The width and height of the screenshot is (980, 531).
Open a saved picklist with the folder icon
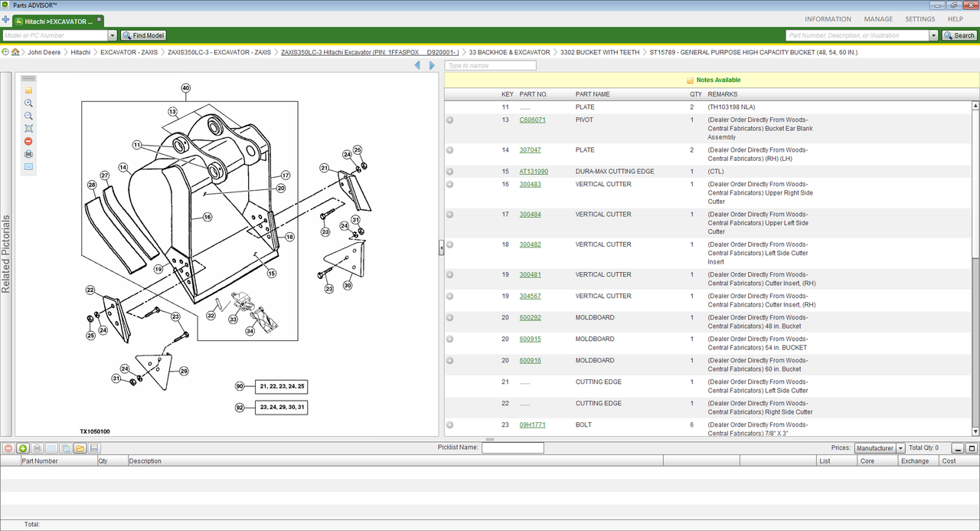pos(80,448)
